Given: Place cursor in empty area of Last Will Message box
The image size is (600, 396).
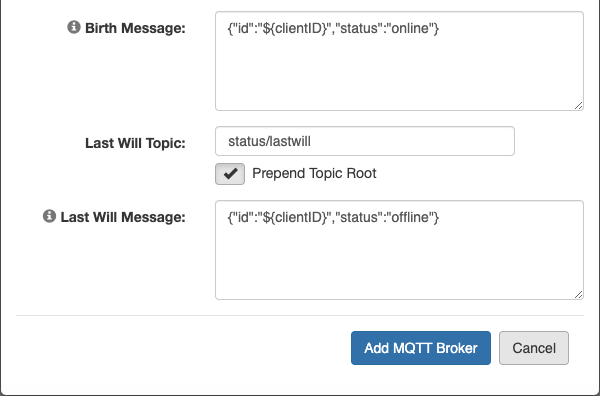Looking at the screenshot, I should click(399, 264).
